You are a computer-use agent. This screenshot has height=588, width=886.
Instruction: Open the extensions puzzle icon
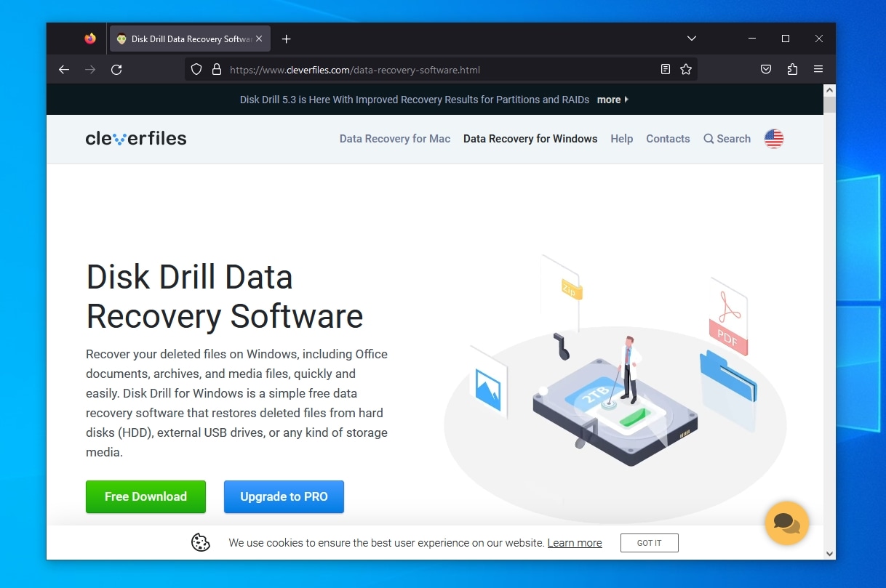pyautogui.click(x=792, y=70)
